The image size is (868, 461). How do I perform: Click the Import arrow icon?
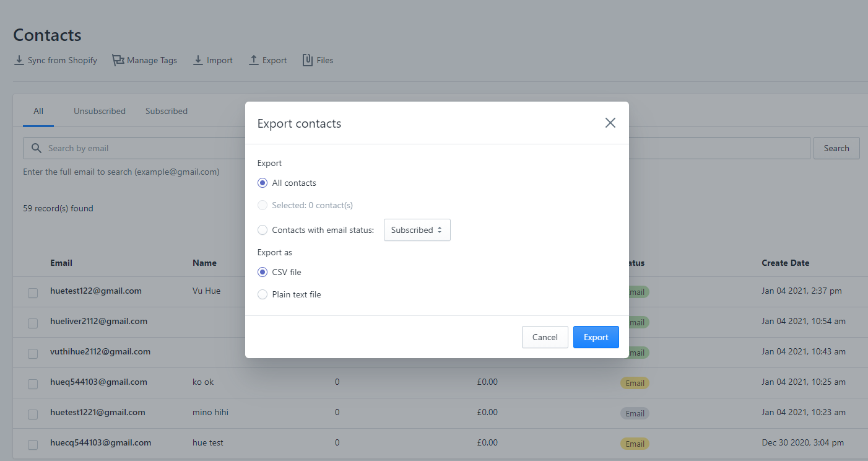pos(198,60)
